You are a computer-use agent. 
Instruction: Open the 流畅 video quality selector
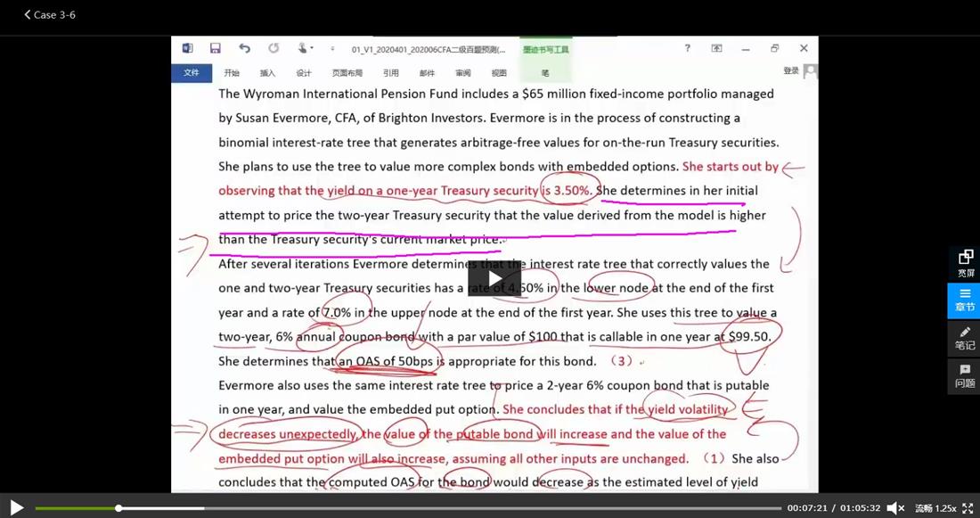click(925, 508)
